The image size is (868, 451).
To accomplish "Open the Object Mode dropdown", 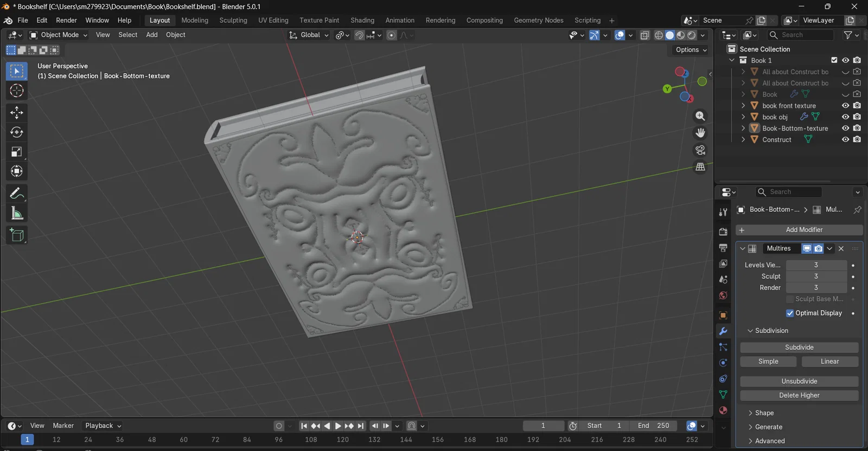I will [59, 35].
